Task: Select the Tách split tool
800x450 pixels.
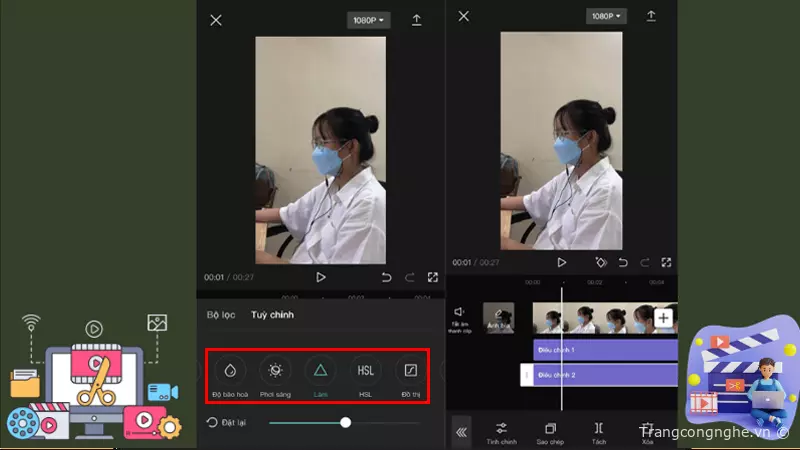Action: click(x=599, y=429)
